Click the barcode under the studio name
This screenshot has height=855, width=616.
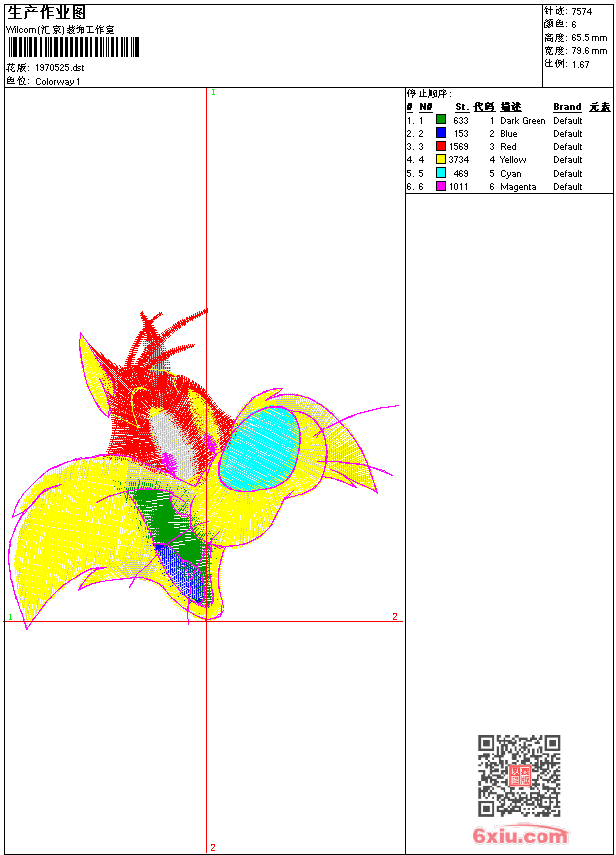pyautogui.click(x=74, y=47)
